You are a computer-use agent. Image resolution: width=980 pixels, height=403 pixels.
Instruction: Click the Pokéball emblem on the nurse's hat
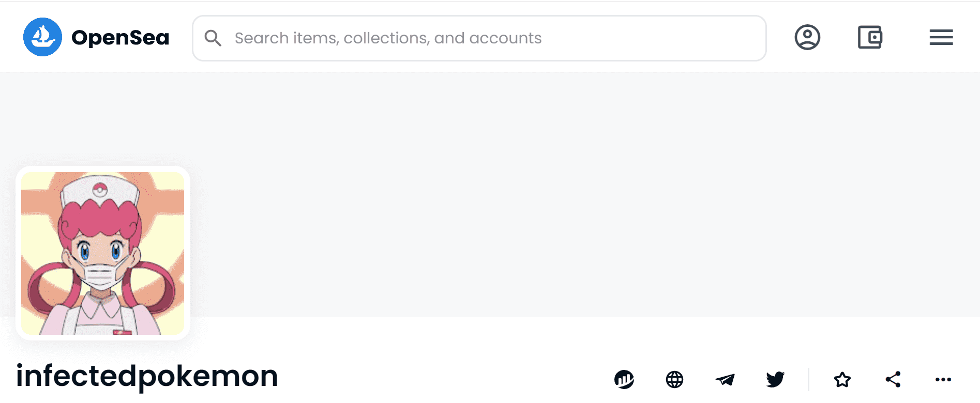point(100,190)
